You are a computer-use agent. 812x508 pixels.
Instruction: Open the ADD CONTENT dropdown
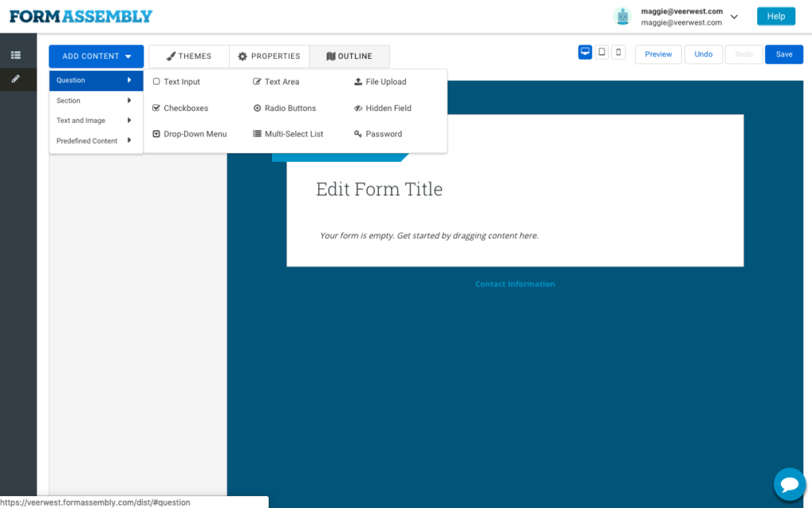95,56
